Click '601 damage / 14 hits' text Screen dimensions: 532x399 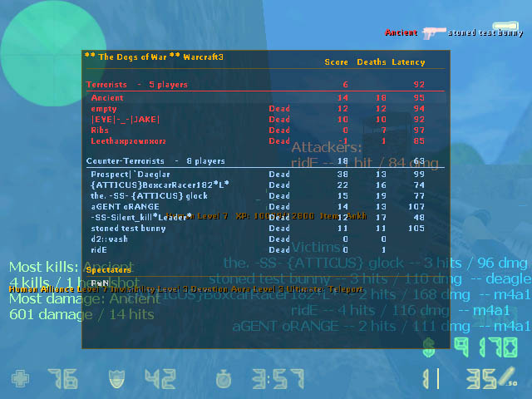pos(81,314)
